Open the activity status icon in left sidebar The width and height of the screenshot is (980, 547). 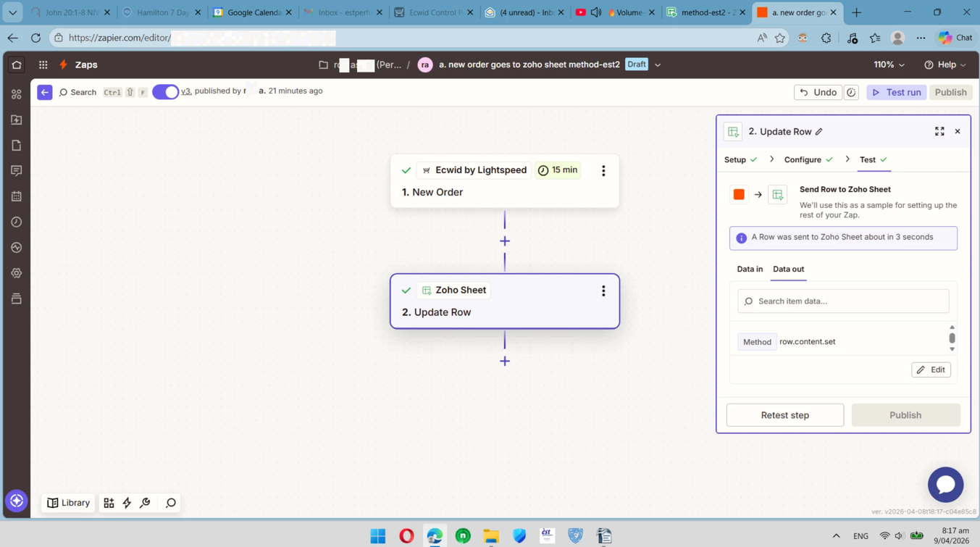[17, 248]
